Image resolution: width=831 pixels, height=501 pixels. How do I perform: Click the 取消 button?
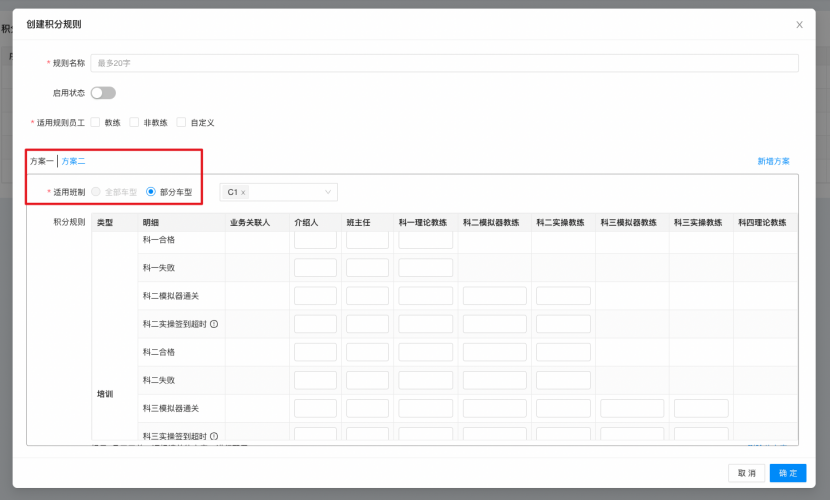coord(746,473)
